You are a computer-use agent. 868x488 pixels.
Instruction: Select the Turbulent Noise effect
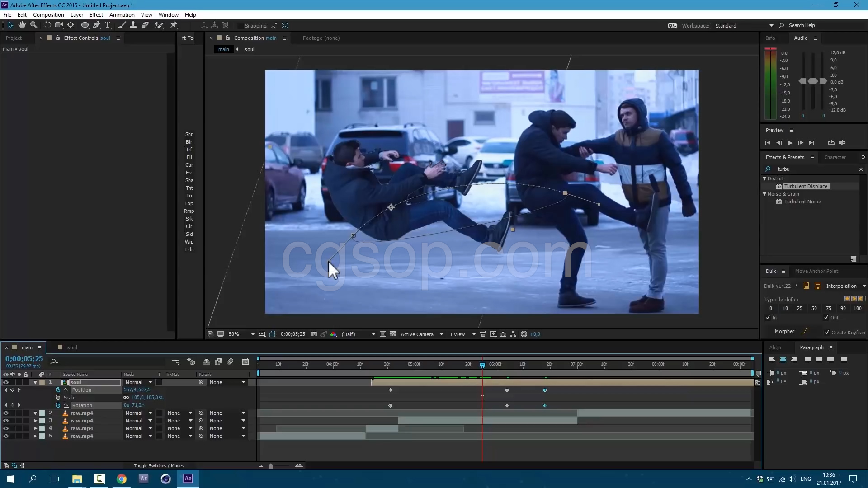(802, 202)
